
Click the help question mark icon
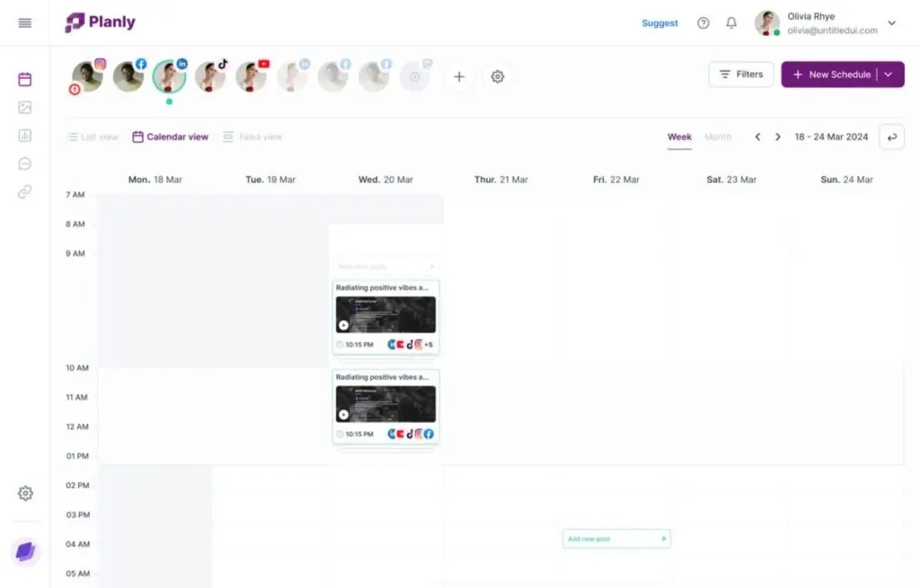click(703, 23)
